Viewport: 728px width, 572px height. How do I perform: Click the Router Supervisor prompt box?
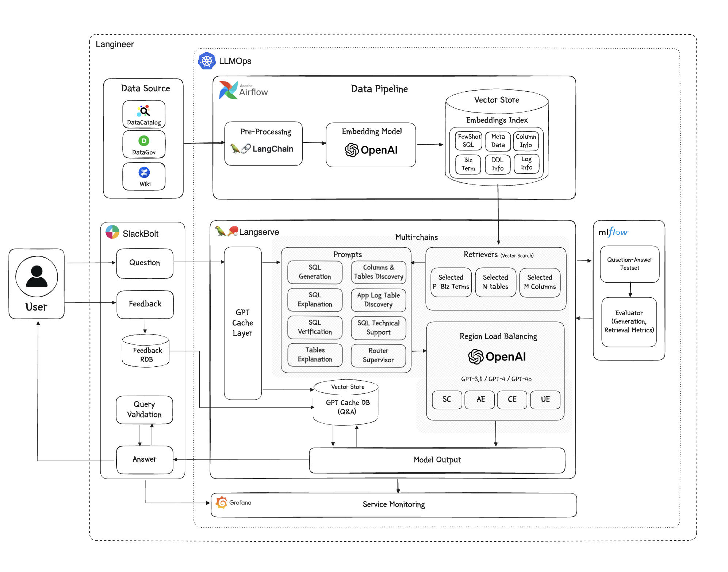pyautogui.click(x=378, y=355)
